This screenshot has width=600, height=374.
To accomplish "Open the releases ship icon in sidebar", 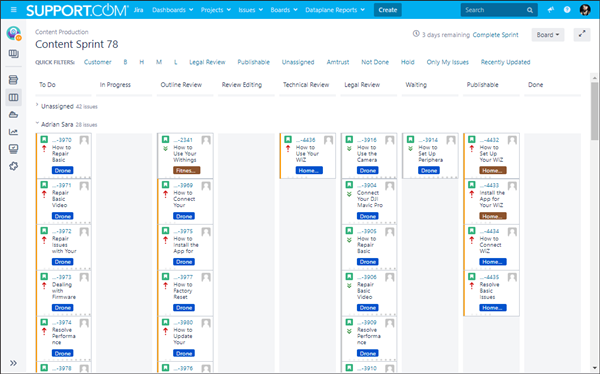I will click(13, 114).
